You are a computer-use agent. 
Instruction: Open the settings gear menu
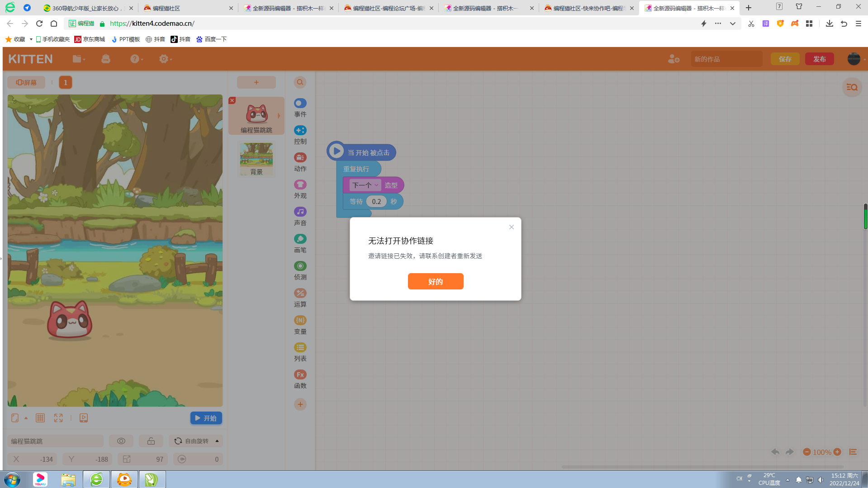(x=165, y=59)
